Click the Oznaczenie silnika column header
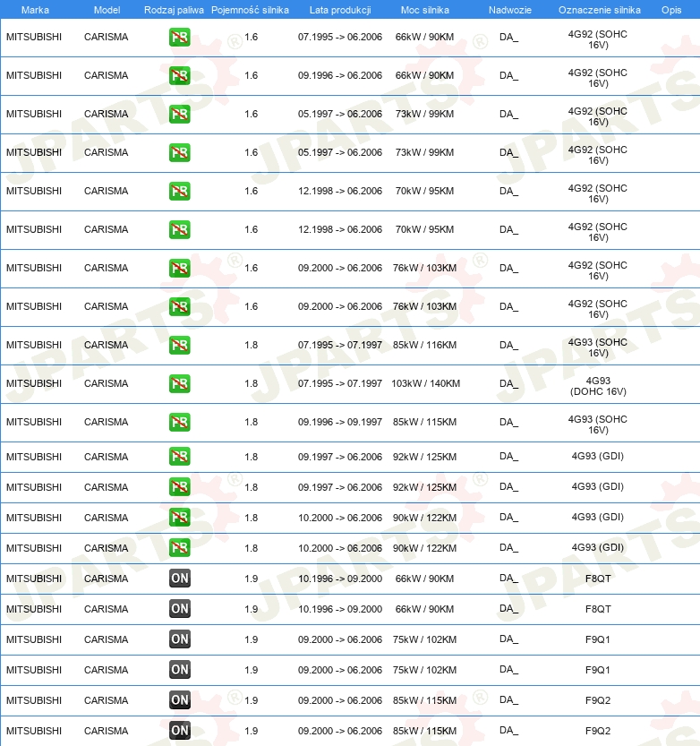This screenshot has height=746, width=700. coord(599,10)
